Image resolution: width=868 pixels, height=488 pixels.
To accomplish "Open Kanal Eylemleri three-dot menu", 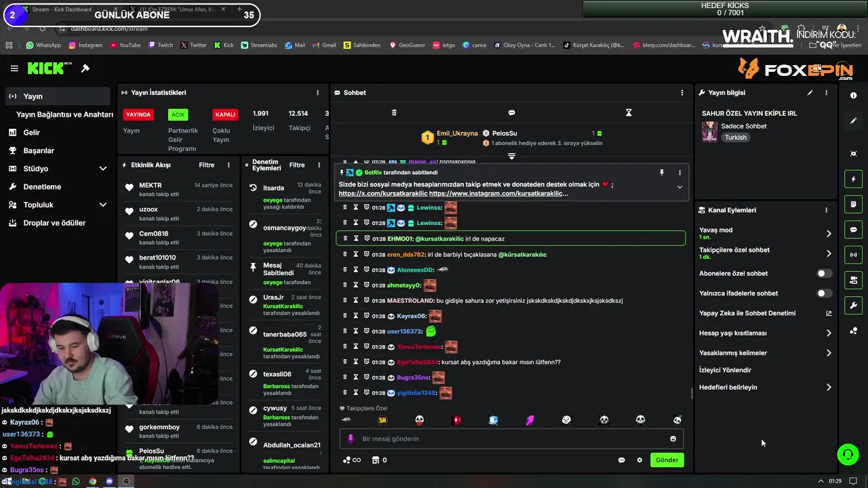I will pos(826,210).
